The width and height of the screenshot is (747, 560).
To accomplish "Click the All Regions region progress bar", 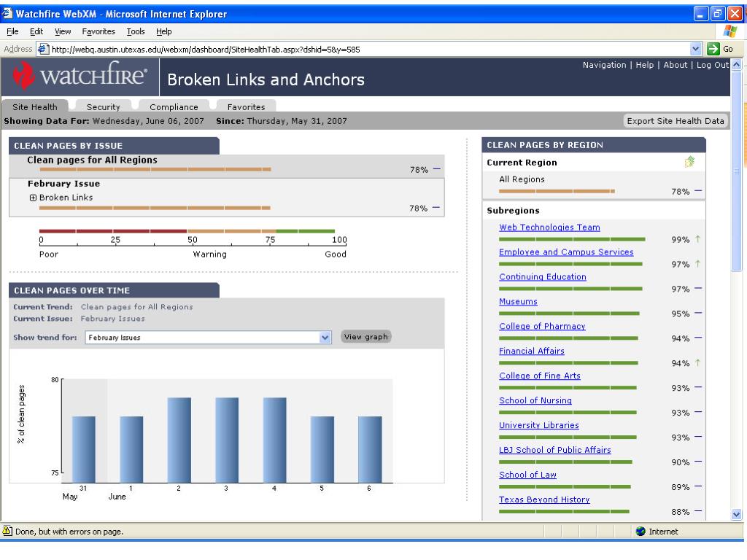I will coord(557,191).
